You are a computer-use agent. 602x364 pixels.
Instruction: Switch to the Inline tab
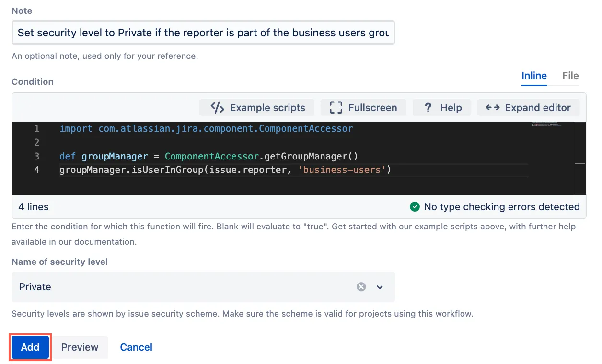click(534, 76)
